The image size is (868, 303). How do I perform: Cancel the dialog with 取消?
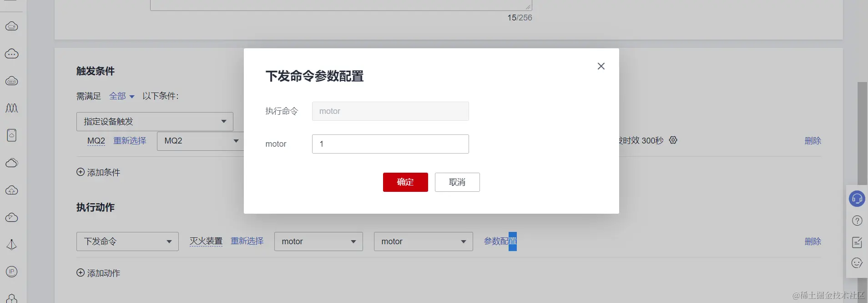(x=457, y=182)
